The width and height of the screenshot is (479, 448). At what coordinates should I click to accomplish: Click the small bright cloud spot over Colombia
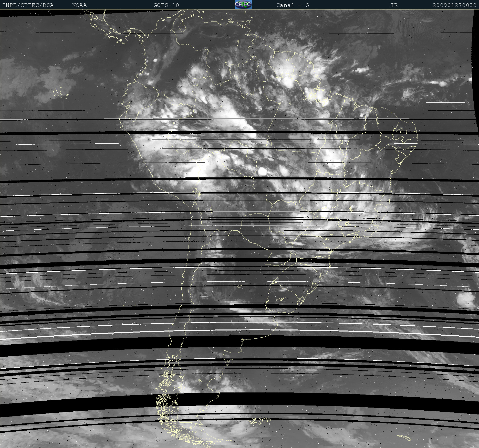pos(155,60)
